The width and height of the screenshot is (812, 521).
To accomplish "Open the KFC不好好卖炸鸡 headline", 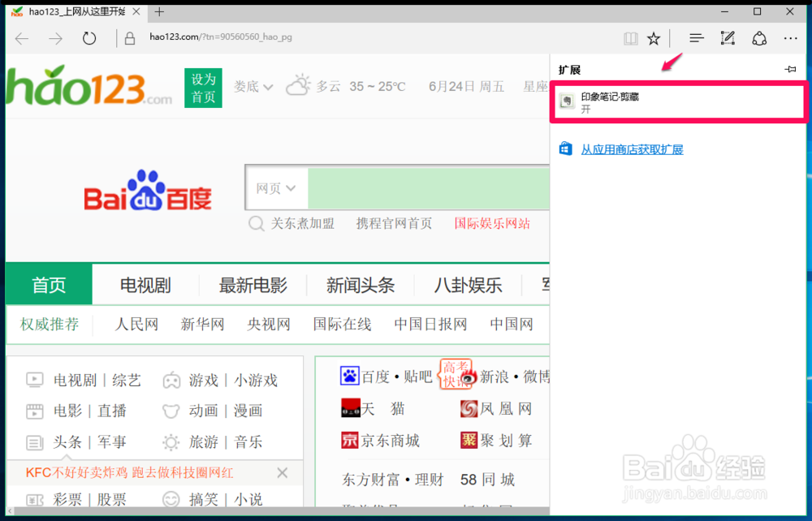I will click(129, 472).
